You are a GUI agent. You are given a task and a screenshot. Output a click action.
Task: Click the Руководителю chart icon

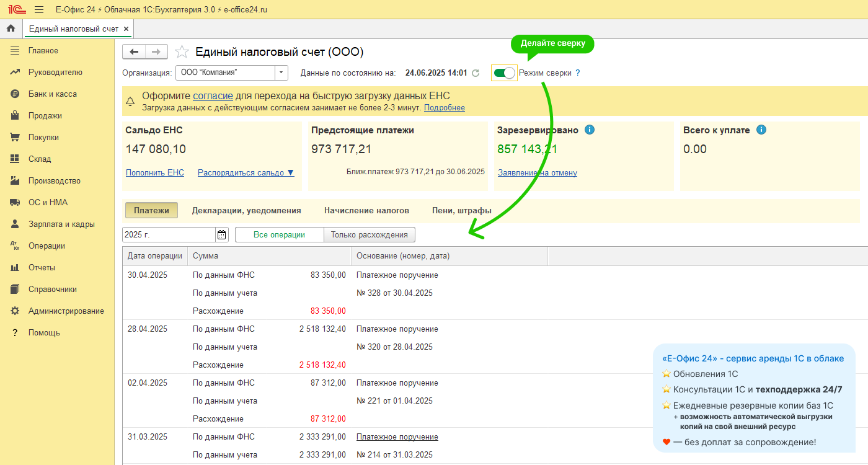[x=15, y=73]
